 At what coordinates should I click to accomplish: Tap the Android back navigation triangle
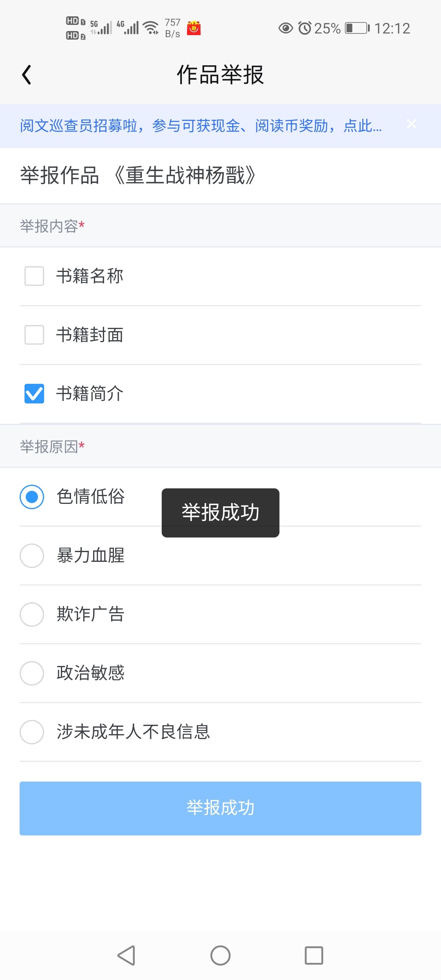[127, 955]
